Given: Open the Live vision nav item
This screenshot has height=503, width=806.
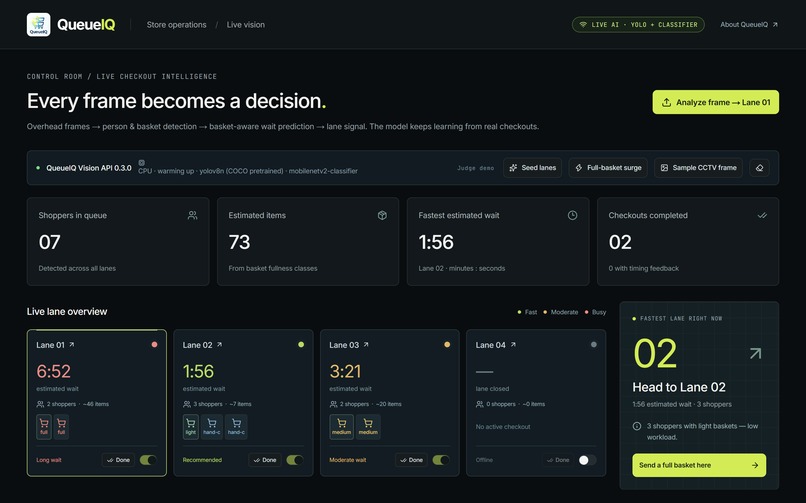Looking at the screenshot, I should 246,25.
